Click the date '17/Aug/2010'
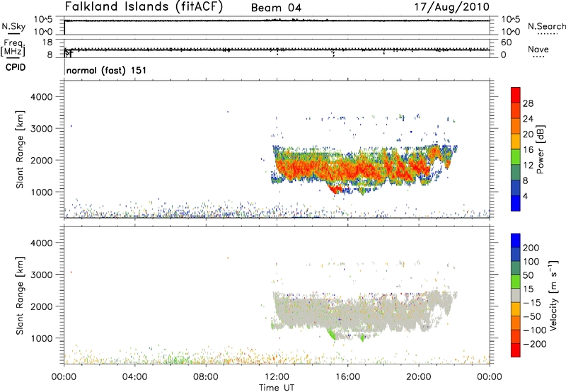The height and width of the screenshot is (392, 566). coord(451,7)
